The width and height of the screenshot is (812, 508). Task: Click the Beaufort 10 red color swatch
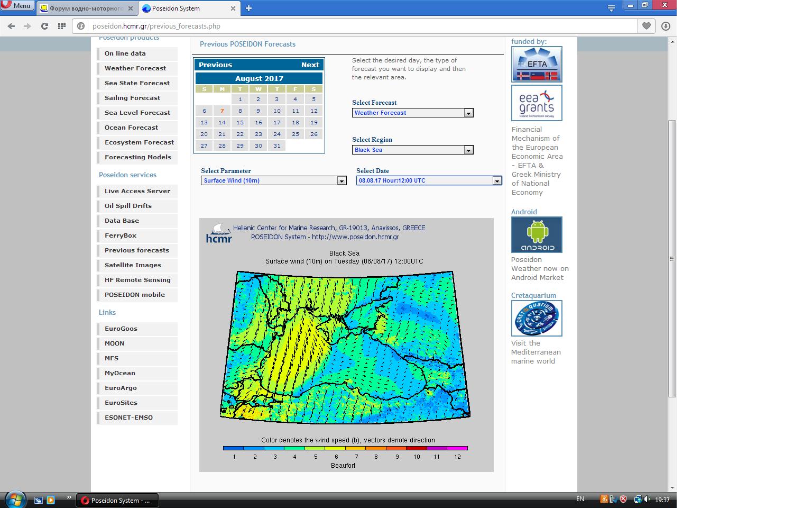pyautogui.click(x=417, y=448)
